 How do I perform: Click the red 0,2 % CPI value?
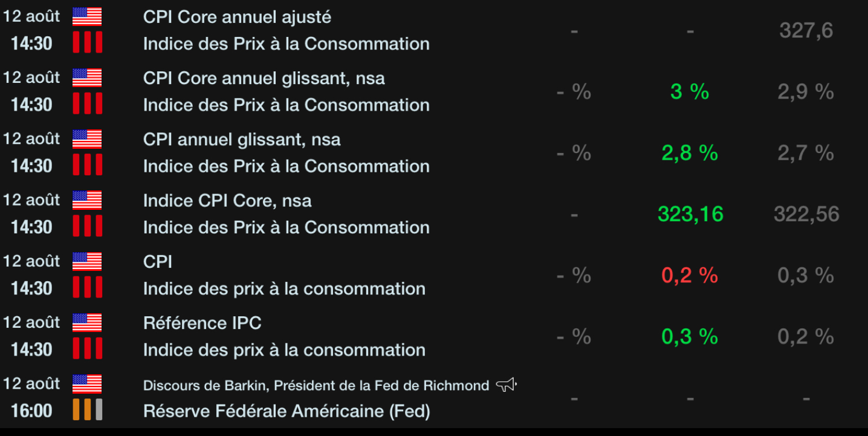click(690, 276)
